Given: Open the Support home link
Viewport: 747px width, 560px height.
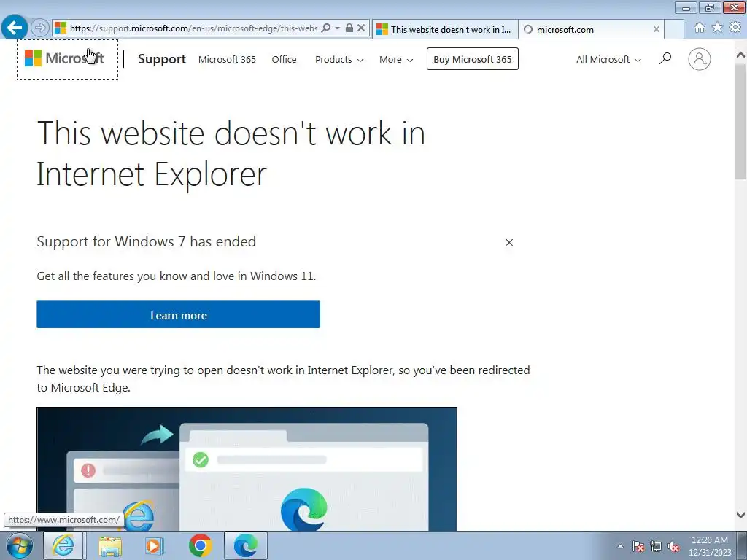Looking at the screenshot, I should coord(161,59).
